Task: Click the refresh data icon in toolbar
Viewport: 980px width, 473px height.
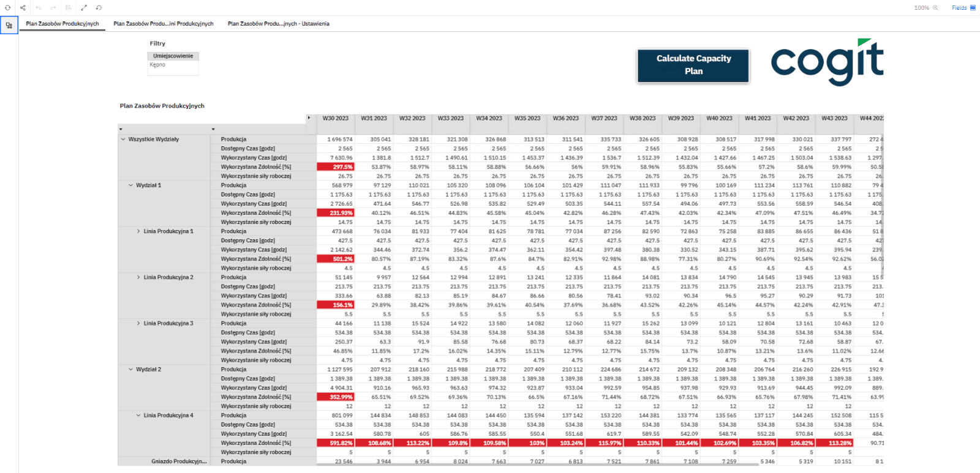Action: coord(8,8)
